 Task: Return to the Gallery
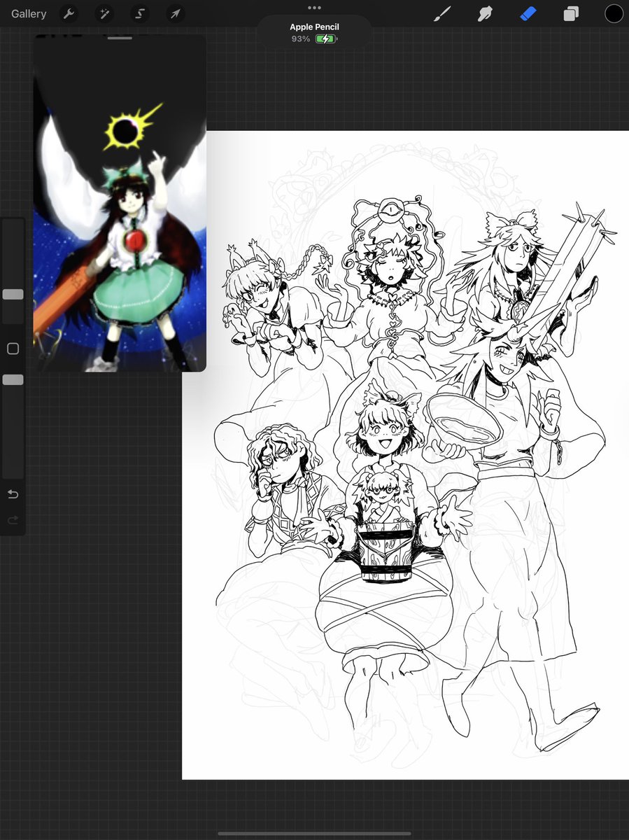tap(29, 13)
